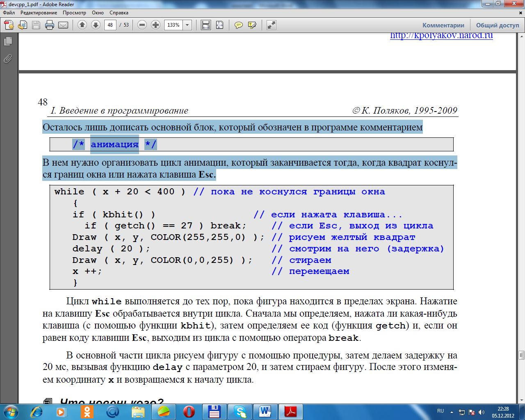Image resolution: width=525 pixels, height=420 pixels.
Task: Open Windows Explorer folder on taskbar
Action: click(138, 412)
